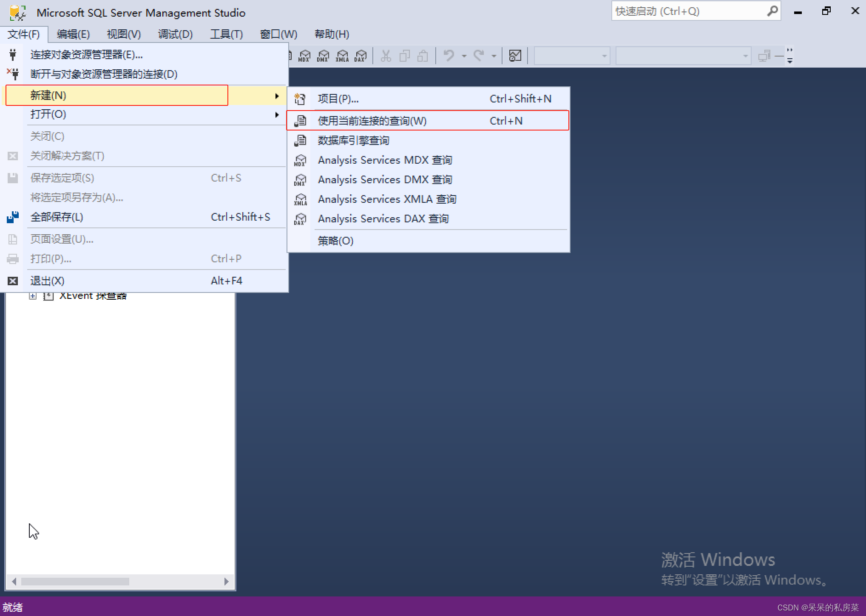The height and width of the screenshot is (616, 866).
Task: Click the Object Explorer horizontal scrollbar thumb
Action: point(75,581)
